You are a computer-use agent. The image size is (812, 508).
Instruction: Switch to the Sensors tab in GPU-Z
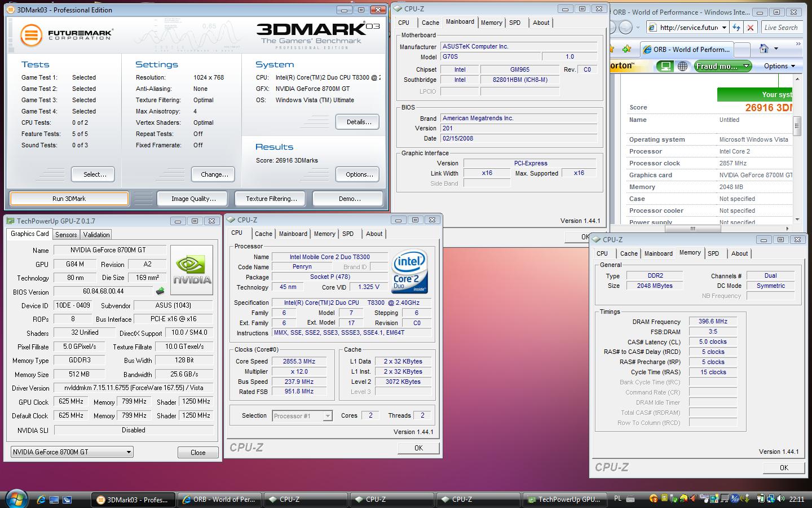(x=66, y=234)
